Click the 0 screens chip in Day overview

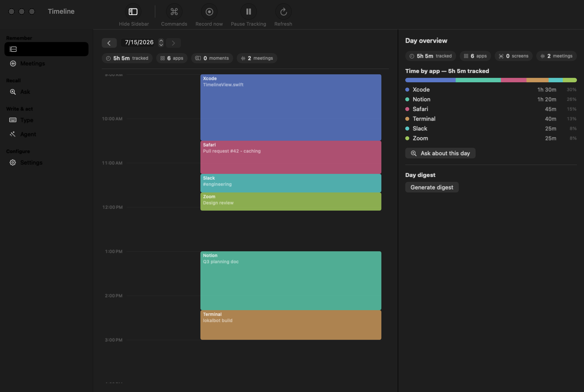pyautogui.click(x=513, y=56)
